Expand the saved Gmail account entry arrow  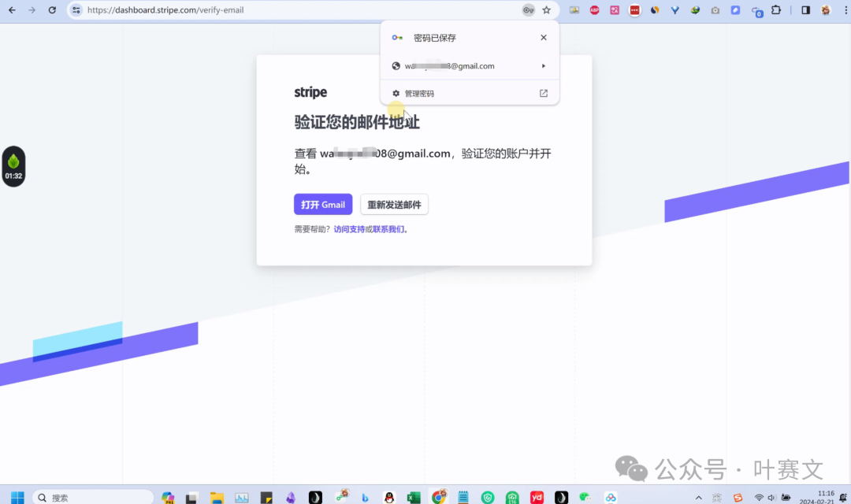coord(544,66)
